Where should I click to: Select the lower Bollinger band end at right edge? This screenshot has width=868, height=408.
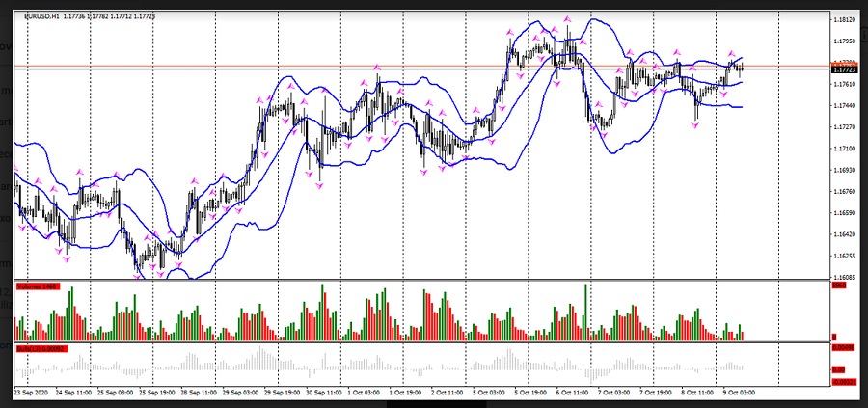pos(741,107)
